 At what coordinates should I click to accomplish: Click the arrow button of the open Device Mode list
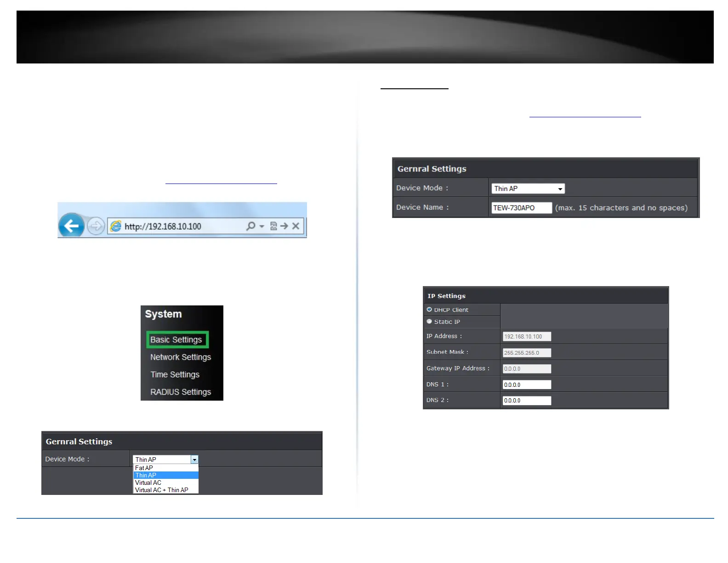coord(194,460)
